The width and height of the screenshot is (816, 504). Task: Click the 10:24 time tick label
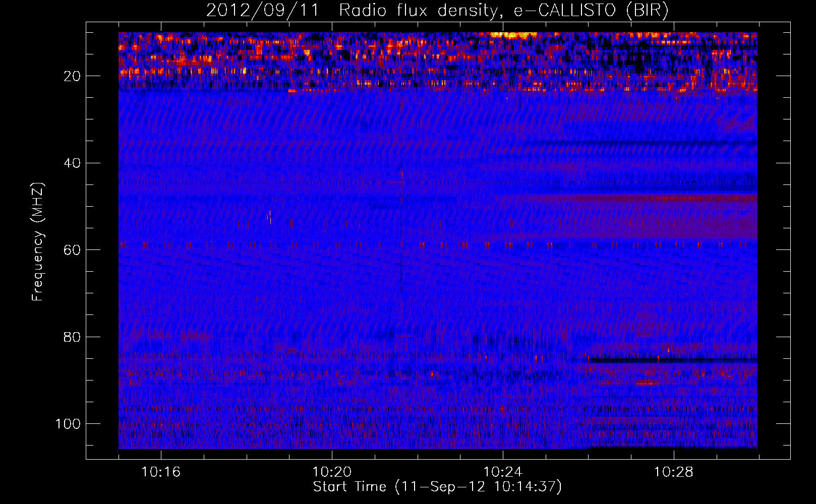503,472
